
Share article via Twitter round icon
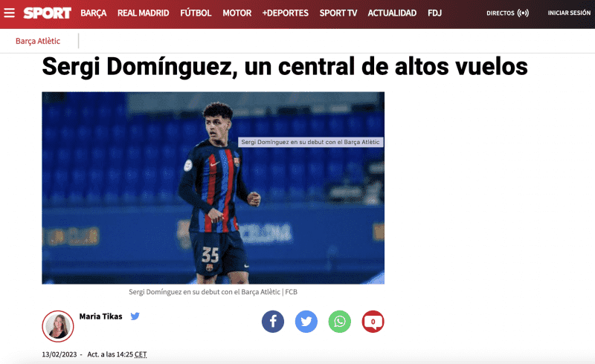[306, 322]
